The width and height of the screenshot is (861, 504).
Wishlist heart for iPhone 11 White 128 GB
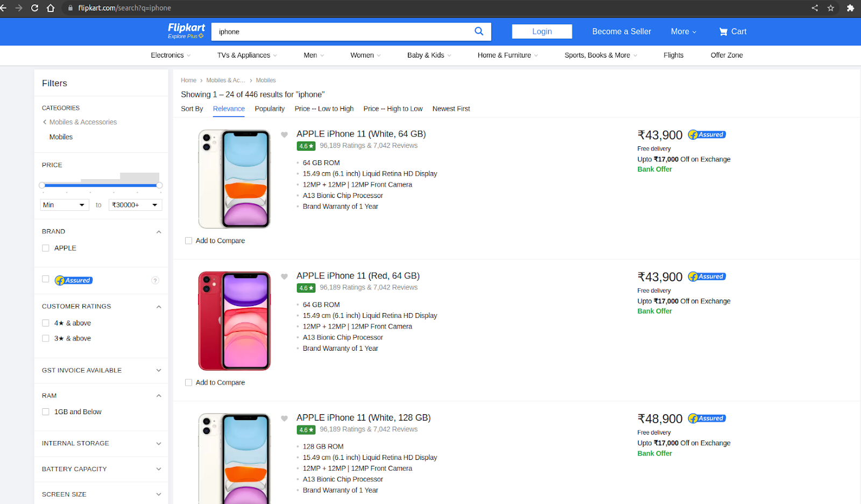(284, 418)
